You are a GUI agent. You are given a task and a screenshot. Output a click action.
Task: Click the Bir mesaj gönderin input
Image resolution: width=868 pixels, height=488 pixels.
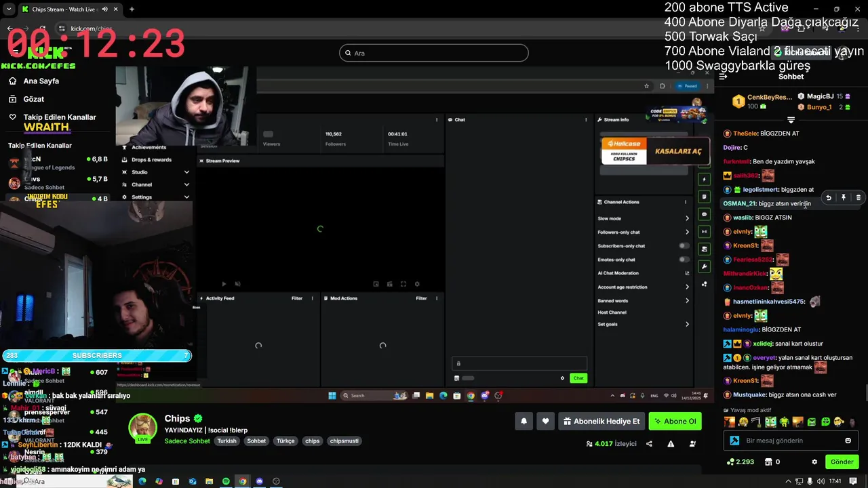tap(791, 441)
